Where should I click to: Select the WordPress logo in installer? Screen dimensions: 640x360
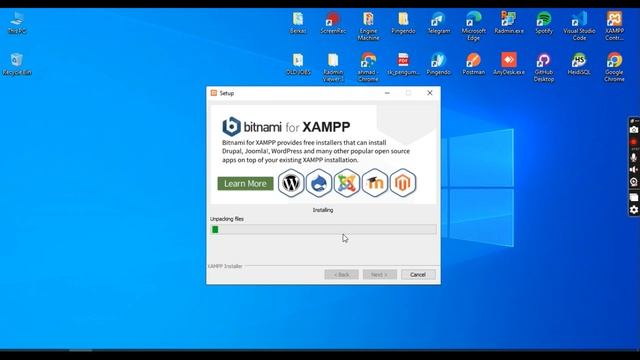click(x=291, y=183)
